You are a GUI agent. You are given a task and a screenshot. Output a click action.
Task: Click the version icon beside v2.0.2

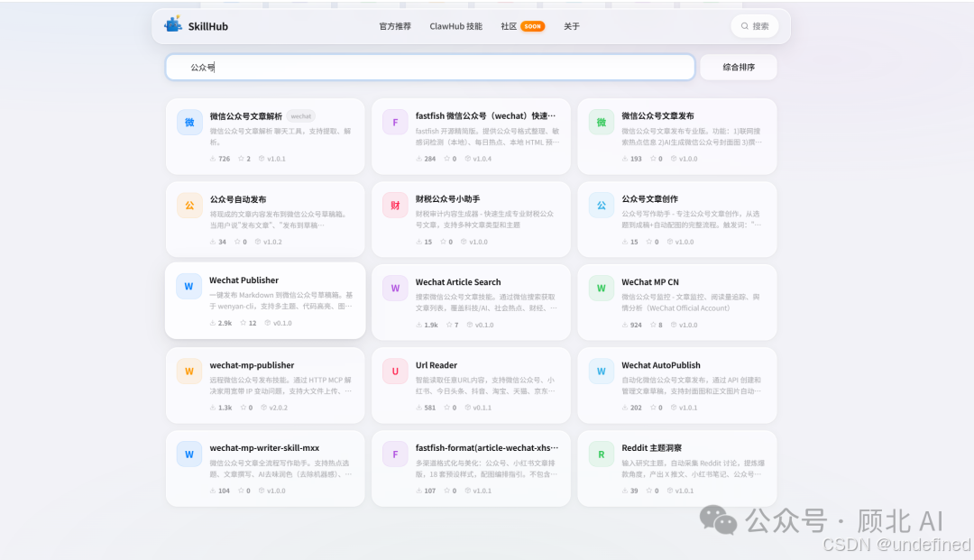264,408
